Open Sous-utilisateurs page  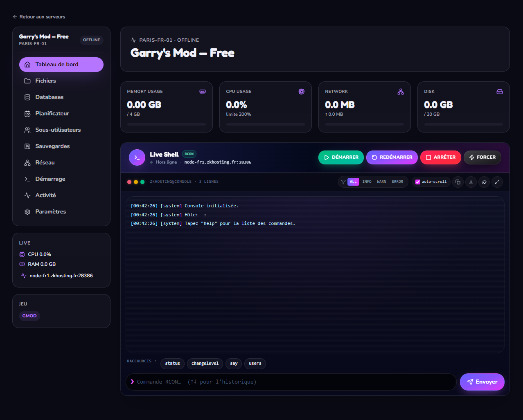pos(61,130)
